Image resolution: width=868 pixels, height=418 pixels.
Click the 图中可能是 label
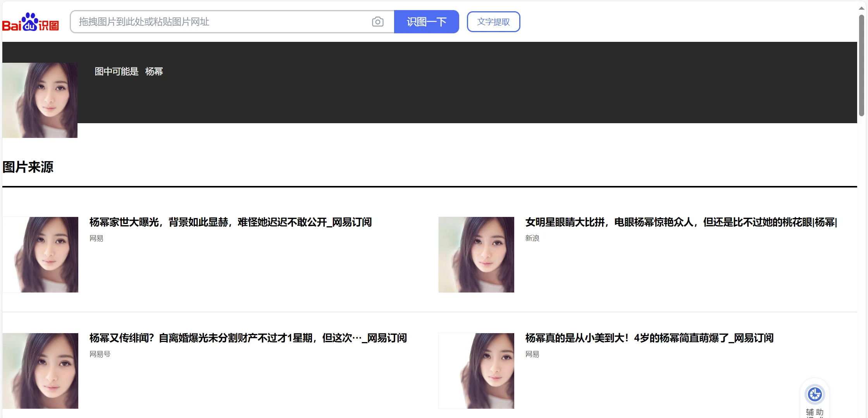coord(117,72)
